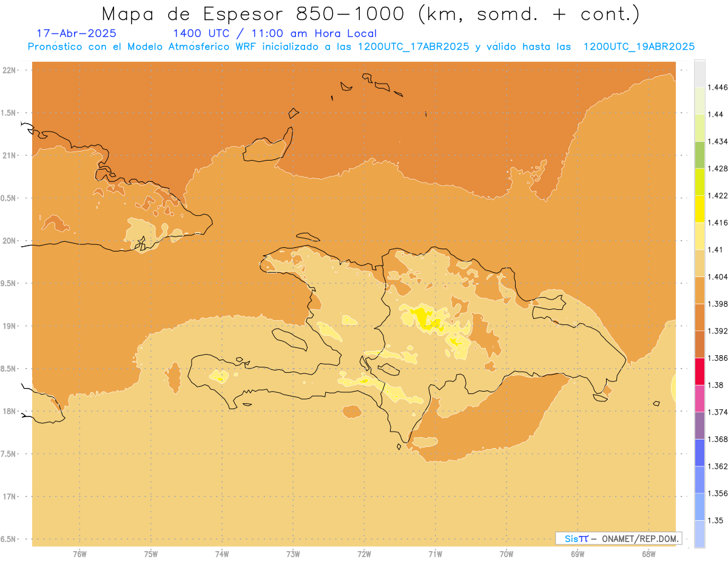This screenshot has width=728, height=562.
Task: Click the longitude label '70W'
Action: 507,555
